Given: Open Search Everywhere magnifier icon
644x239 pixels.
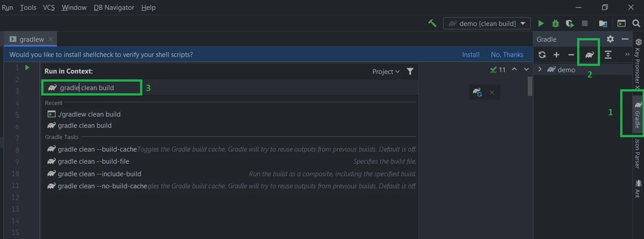Looking at the screenshot, I should tap(636, 23).
